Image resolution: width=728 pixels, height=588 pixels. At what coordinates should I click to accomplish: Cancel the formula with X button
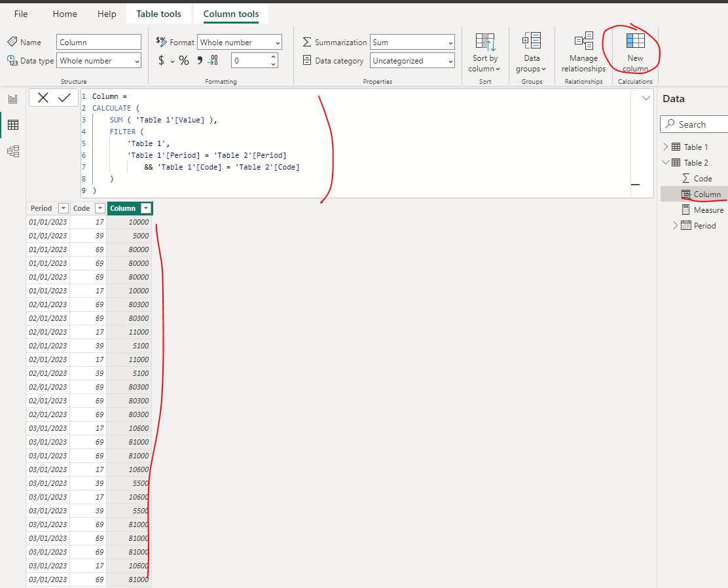pyautogui.click(x=43, y=98)
